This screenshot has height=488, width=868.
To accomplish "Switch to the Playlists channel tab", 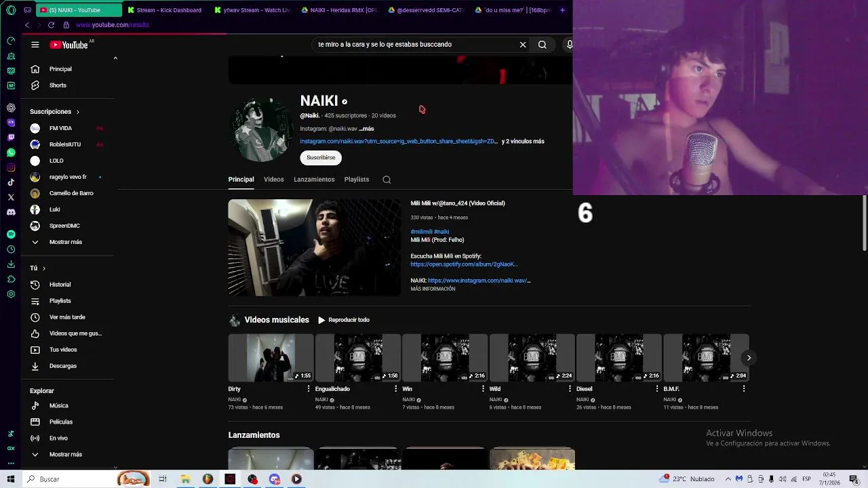I will click(357, 180).
